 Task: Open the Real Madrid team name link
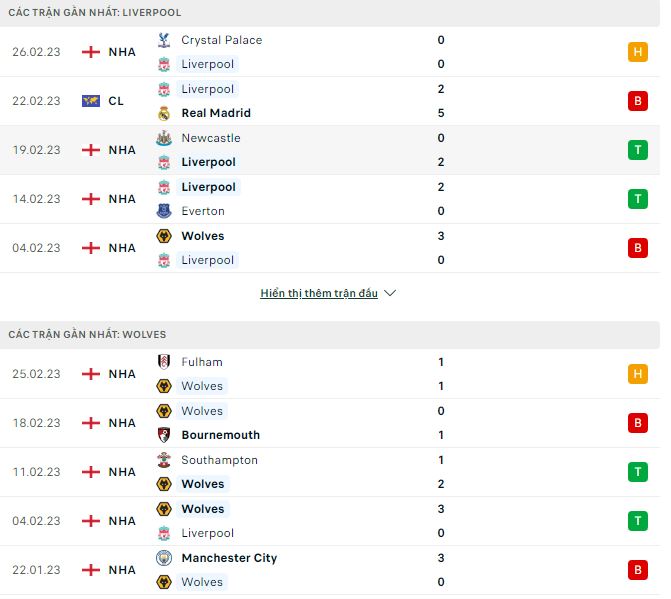tap(216, 113)
